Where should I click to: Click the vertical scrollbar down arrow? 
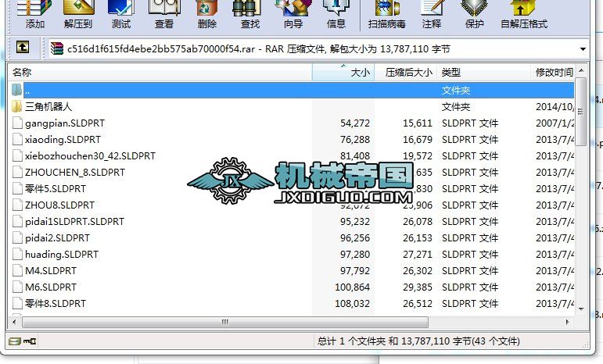click(581, 309)
